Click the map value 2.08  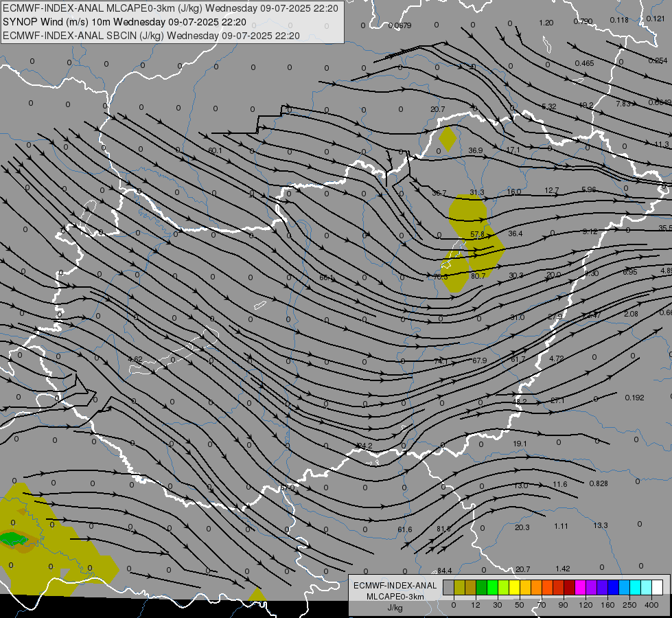point(631,314)
